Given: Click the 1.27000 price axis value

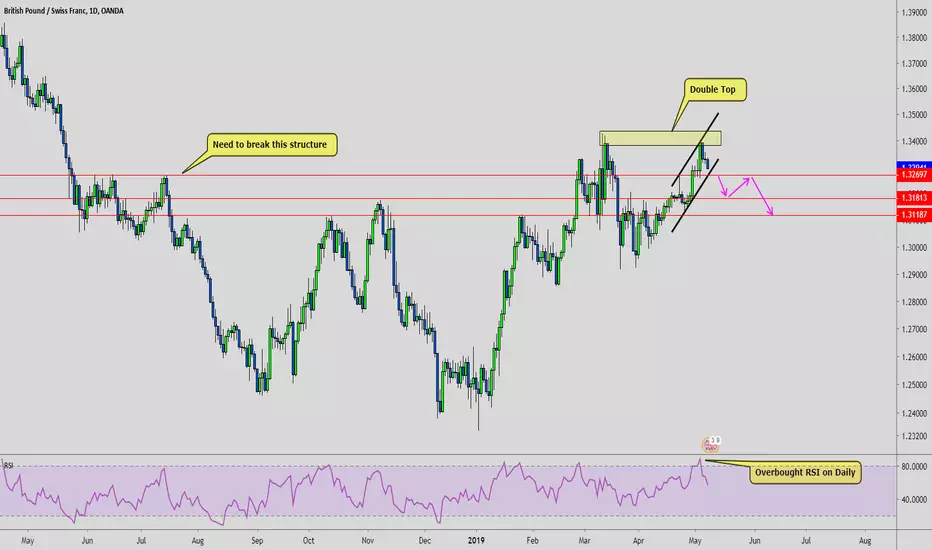Looking at the screenshot, I should tap(914, 329).
